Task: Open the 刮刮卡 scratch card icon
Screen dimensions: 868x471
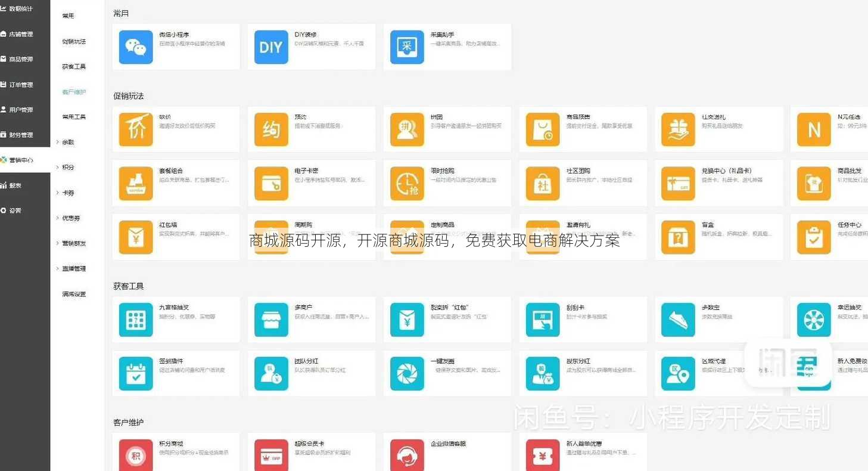Action: tap(543, 320)
